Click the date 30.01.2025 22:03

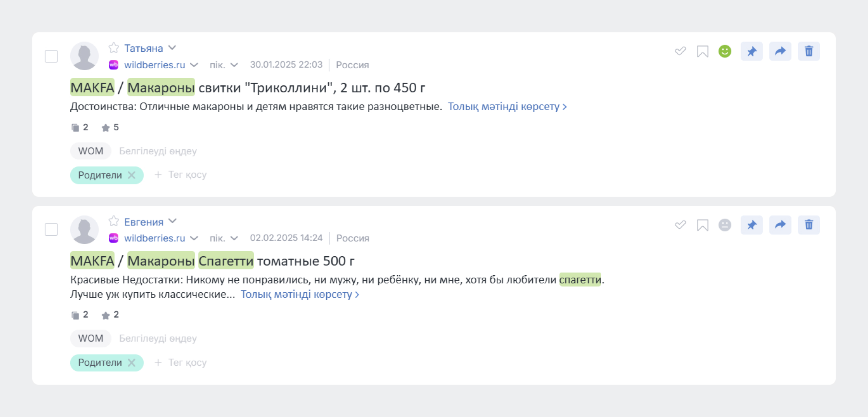pos(286,64)
